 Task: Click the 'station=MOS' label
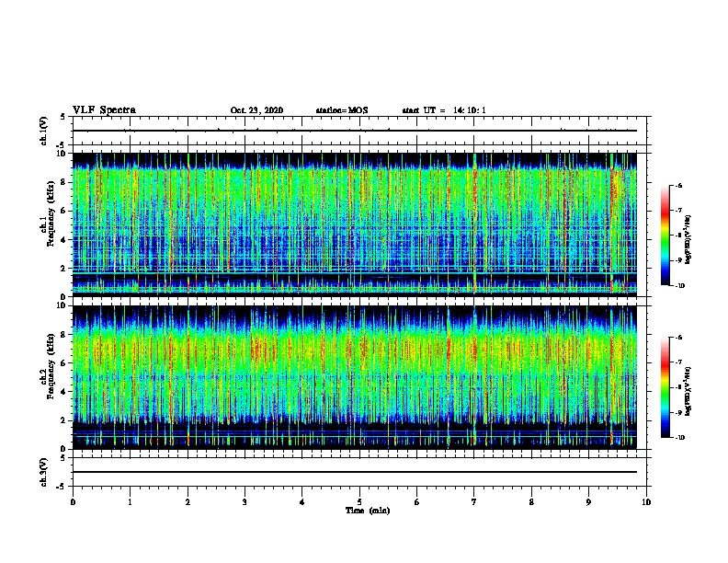click(x=342, y=110)
